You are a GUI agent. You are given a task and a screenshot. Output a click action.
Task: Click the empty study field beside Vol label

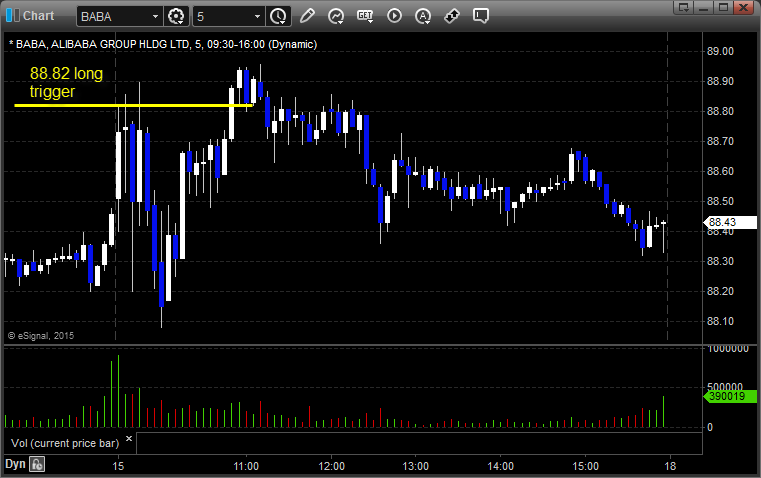[419, 443]
